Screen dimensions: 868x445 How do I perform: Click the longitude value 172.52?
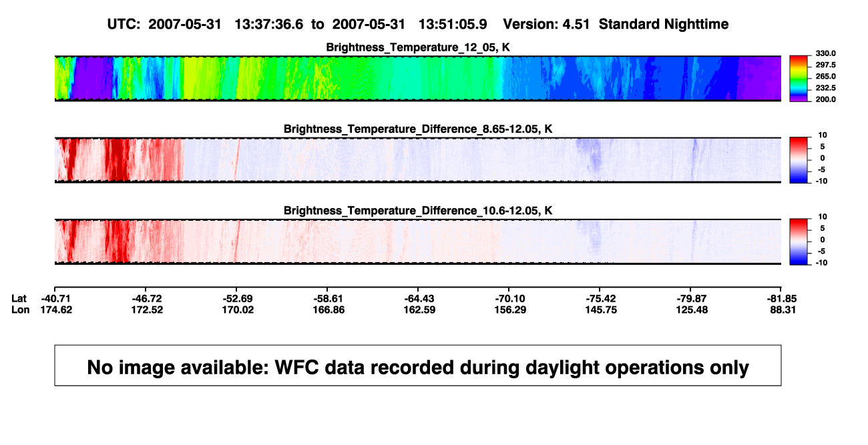pos(147,310)
